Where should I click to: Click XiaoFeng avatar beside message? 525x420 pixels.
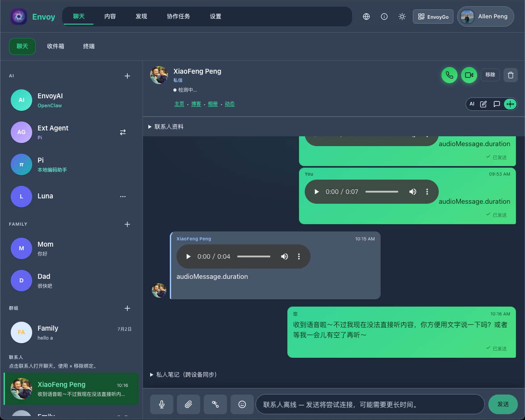[x=159, y=290]
